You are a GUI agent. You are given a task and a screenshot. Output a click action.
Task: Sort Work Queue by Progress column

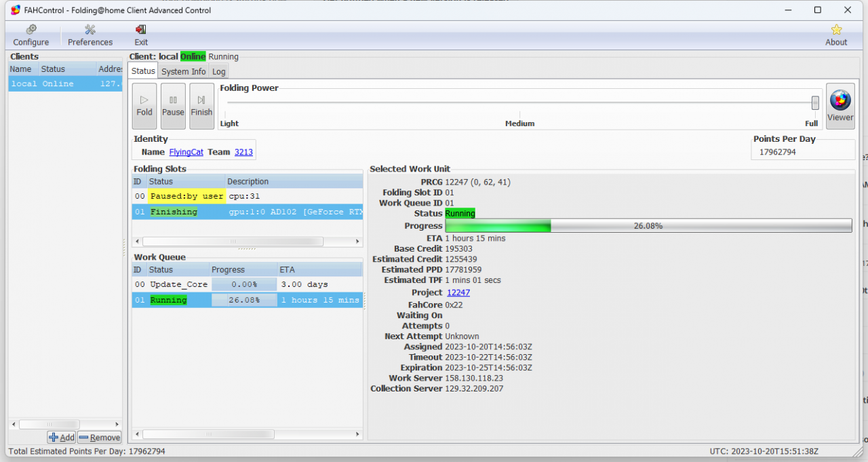[x=243, y=269]
